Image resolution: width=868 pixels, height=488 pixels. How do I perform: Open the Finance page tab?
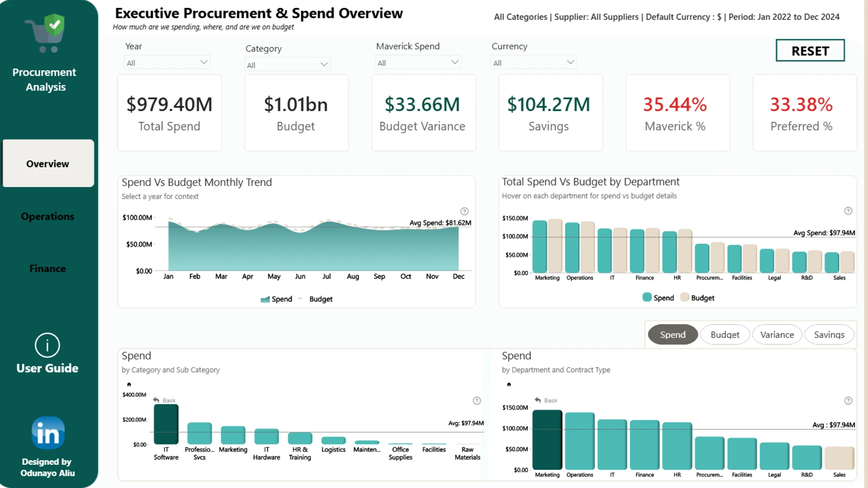tap(47, 269)
